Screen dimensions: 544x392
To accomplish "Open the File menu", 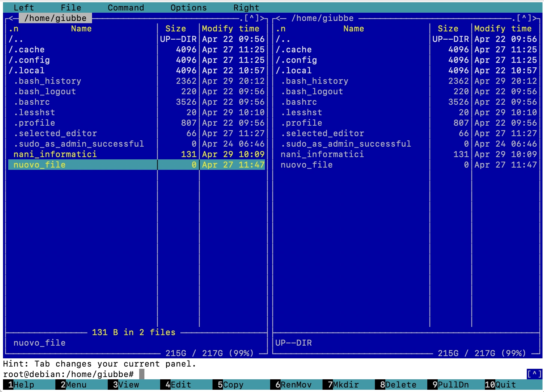I will click(71, 7).
